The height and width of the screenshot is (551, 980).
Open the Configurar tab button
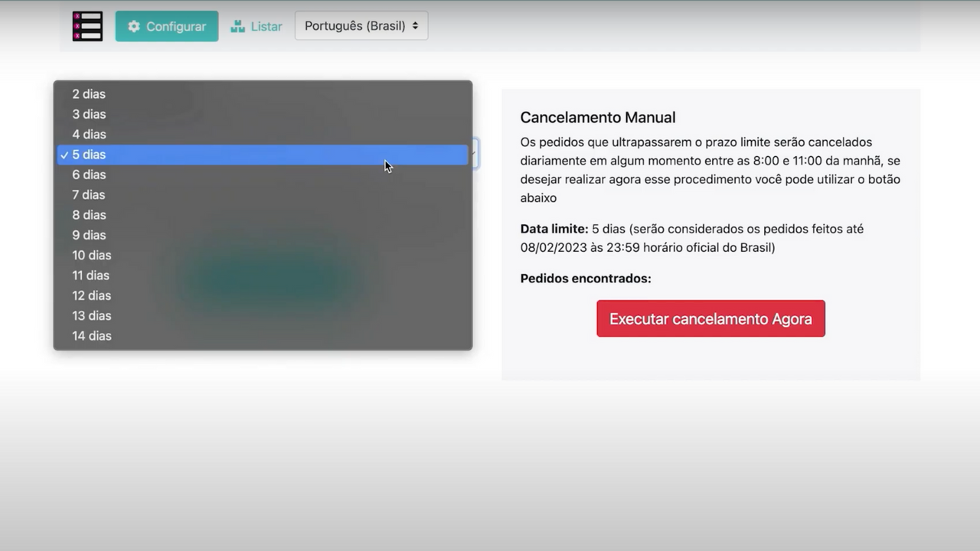coord(167,26)
